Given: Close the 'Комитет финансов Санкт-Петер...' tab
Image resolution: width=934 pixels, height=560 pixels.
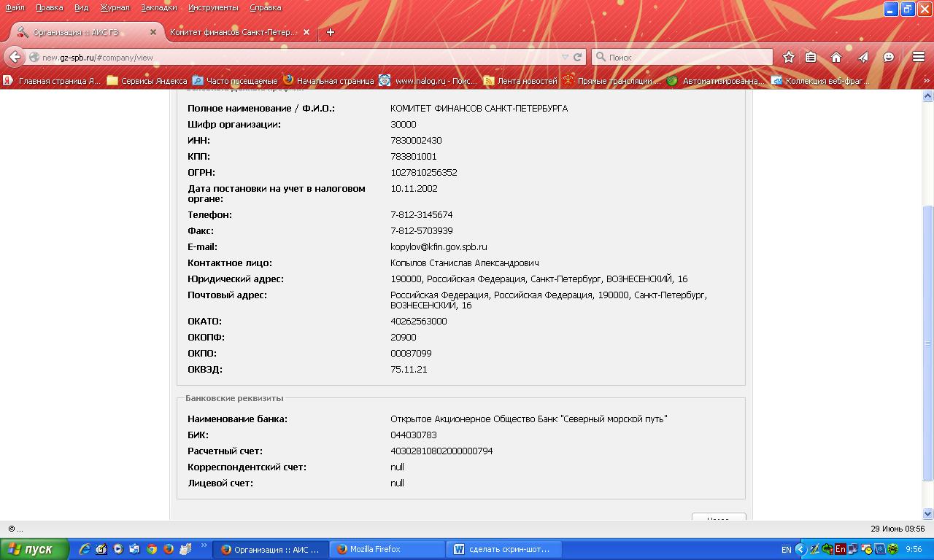Looking at the screenshot, I should tap(306, 32).
